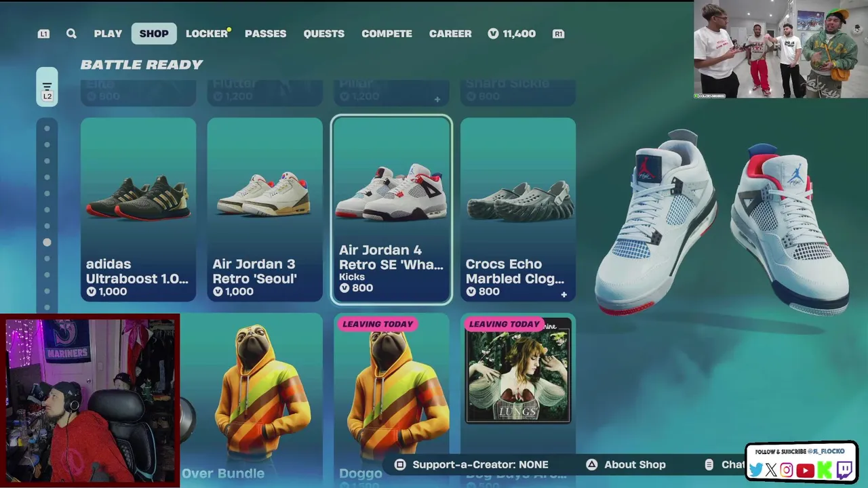
Task: Open the QUESTS tab
Action: click(x=323, y=33)
